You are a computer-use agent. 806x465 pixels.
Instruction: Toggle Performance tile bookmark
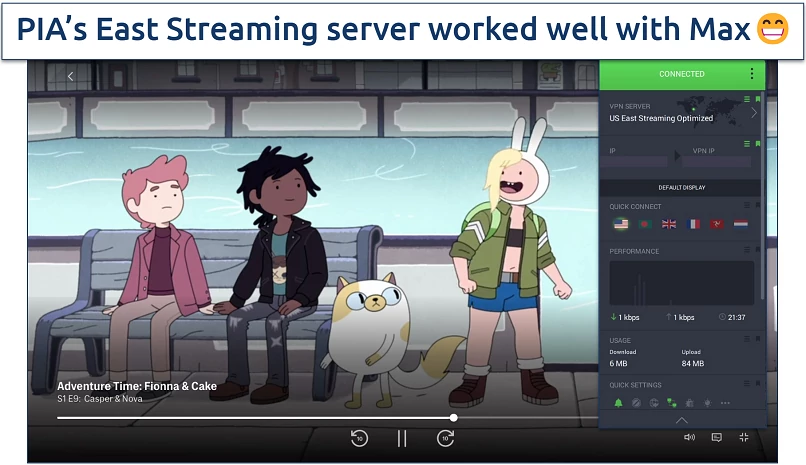758,250
